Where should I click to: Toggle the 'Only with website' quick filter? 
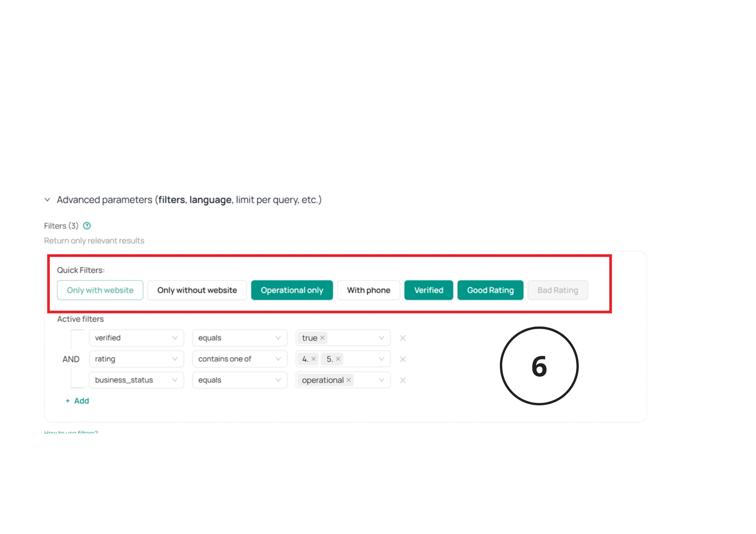point(100,290)
